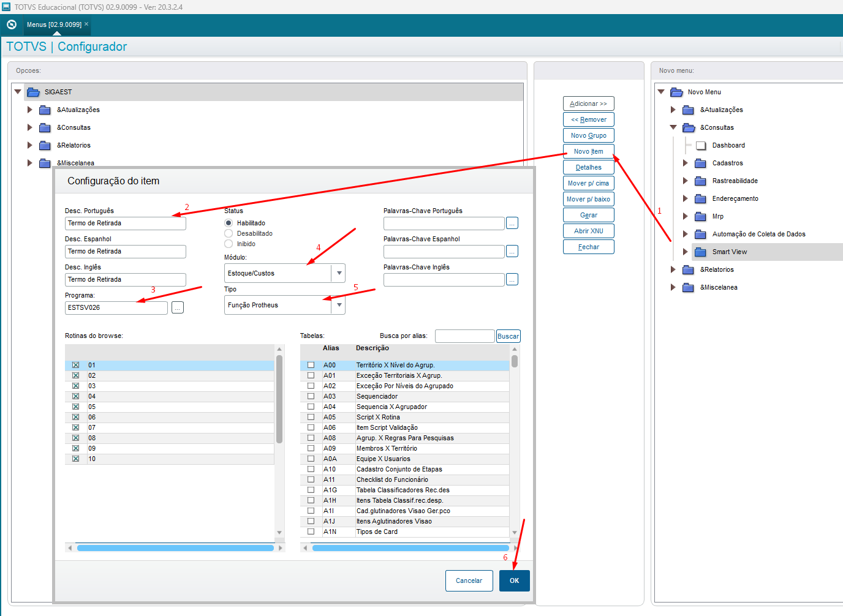Screen dimensions: 843x616
Task: Click &Atualizações folder icon in Opcoes panel
Action: [x=45, y=110]
